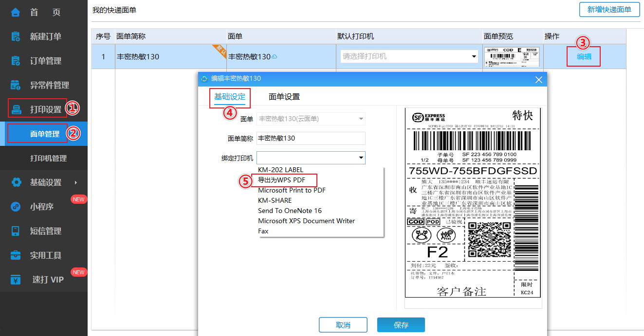Choose Microsoft Print to PDF option
This screenshot has width=644, height=336.
point(292,190)
